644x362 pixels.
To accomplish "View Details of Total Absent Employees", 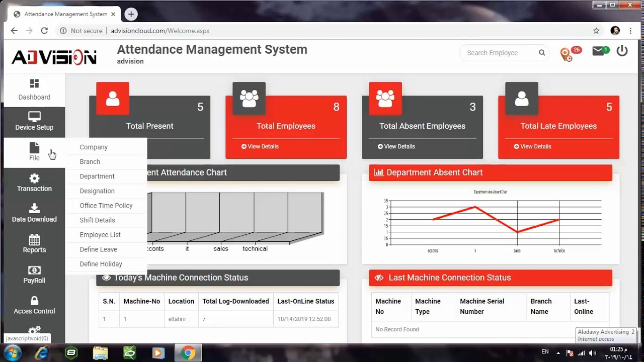I will point(396,146).
